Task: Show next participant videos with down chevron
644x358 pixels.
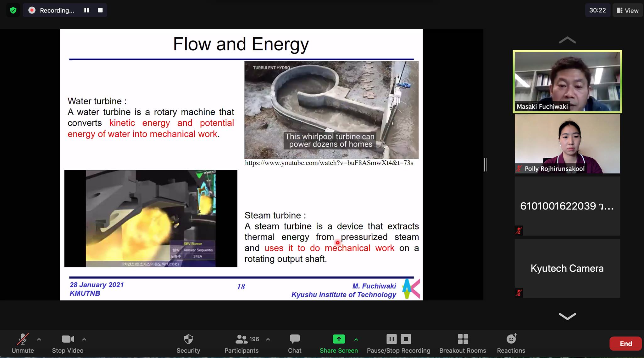Action: [x=567, y=316]
